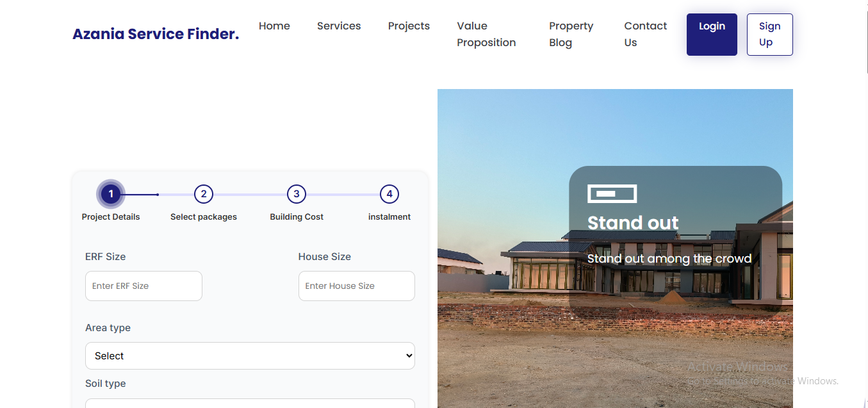This screenshot has width=868, height=408.
Task: Click the Login button
Action: pyautogui.click(x=712, y=35)
